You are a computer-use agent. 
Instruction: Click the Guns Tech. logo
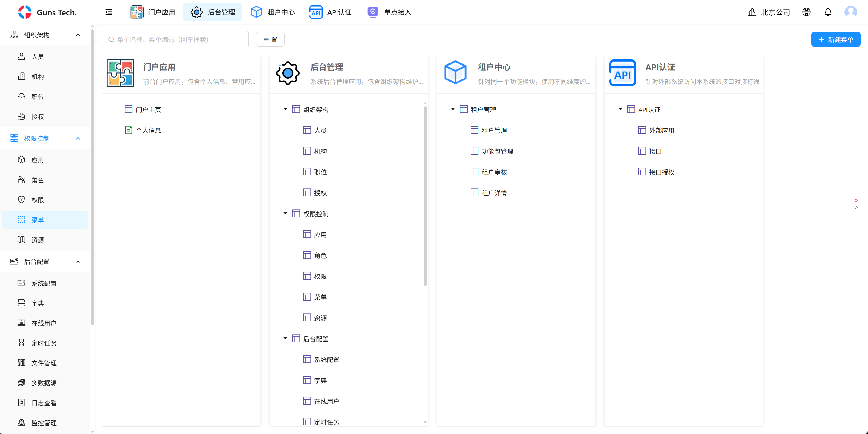tap(47, 12)
